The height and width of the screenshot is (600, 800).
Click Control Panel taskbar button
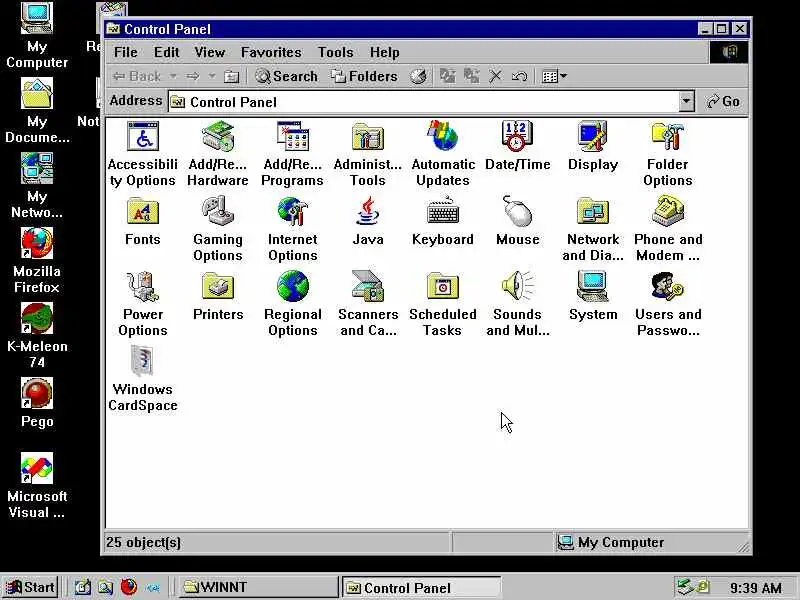(x=421, y=587)
